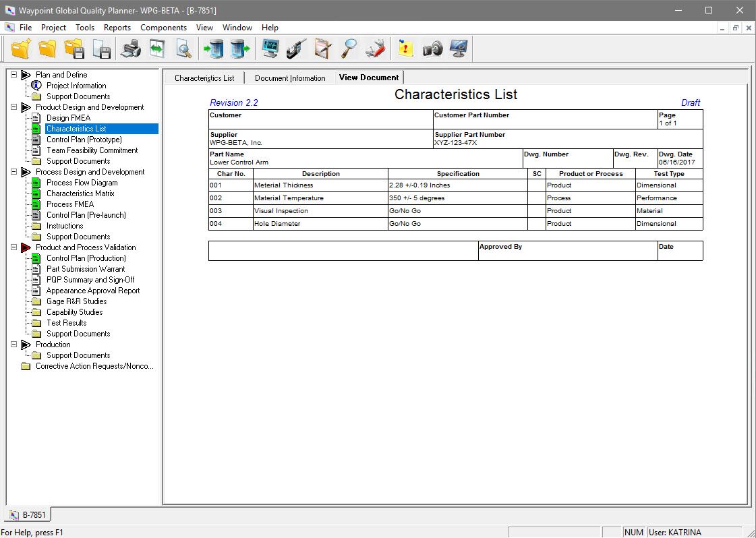Click the clipboard with pen icon
The height and width of the screenshot is (538, 756).
[x=322, y=49]
